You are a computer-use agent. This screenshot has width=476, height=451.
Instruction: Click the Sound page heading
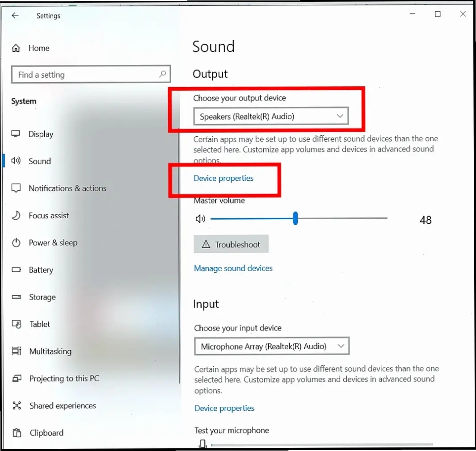click(213, 46)
